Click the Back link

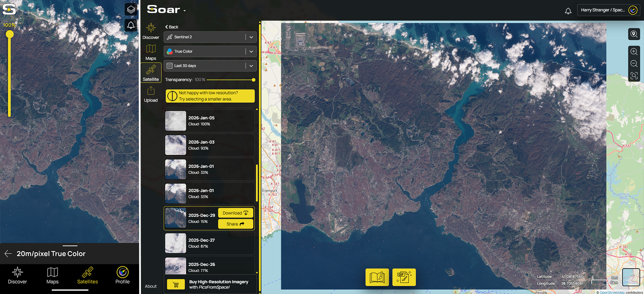pyautogui.click(x=172, y=27)
